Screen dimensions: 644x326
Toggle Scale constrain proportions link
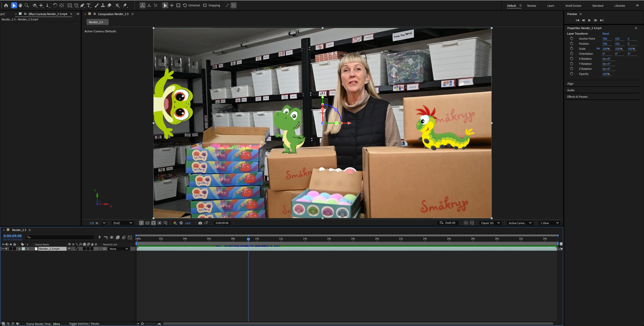coord(598,49)
